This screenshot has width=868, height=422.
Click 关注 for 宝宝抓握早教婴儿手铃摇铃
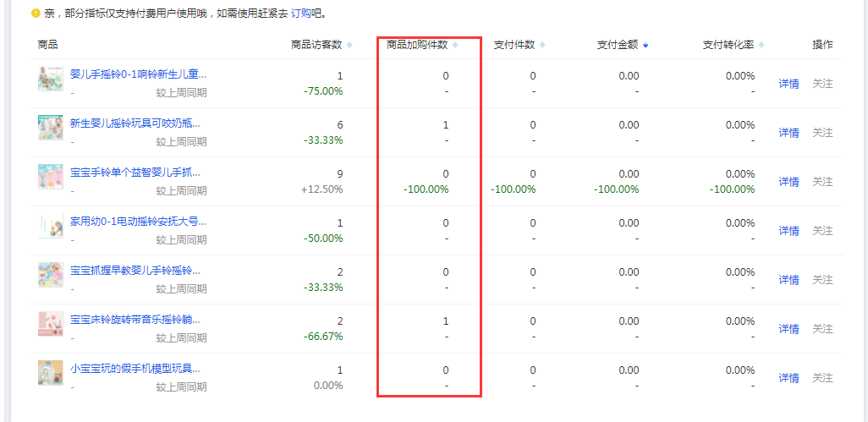click(x=822, y=281)
